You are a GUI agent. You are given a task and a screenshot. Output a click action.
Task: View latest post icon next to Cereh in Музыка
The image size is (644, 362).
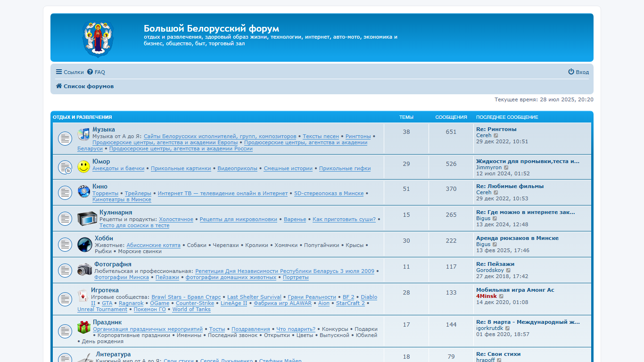tap(496, 136)
